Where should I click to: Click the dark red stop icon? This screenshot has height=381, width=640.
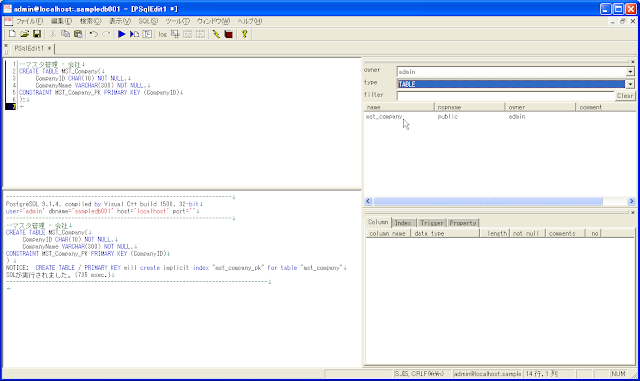tap(229, 34)
